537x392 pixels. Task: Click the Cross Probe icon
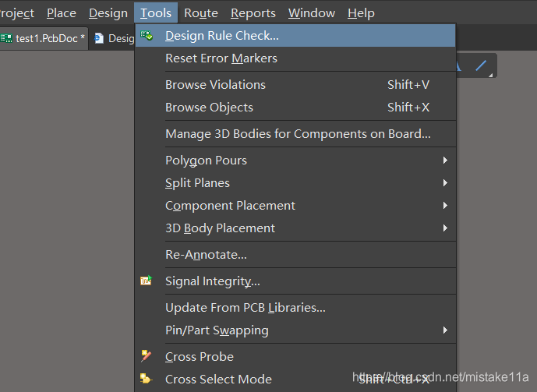click(147, 356)
